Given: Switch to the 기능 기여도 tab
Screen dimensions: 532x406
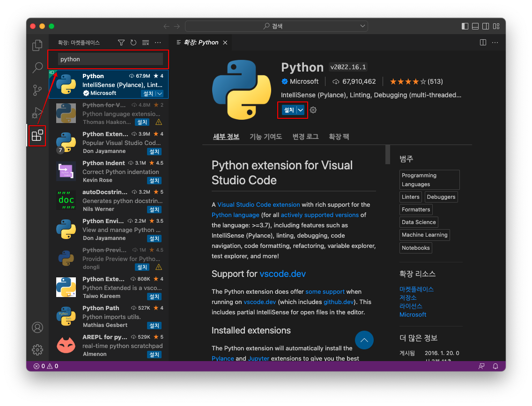Looking at the screenshot, I should (266, 137).
